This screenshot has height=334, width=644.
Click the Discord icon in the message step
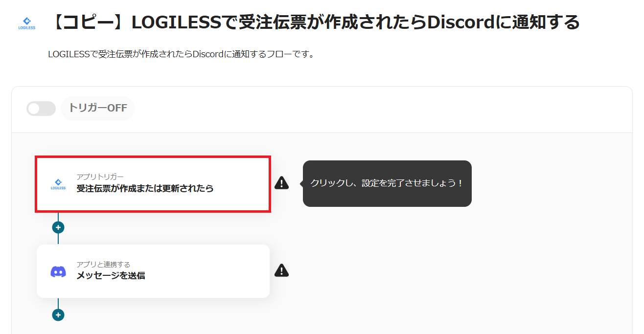point(58,271)
